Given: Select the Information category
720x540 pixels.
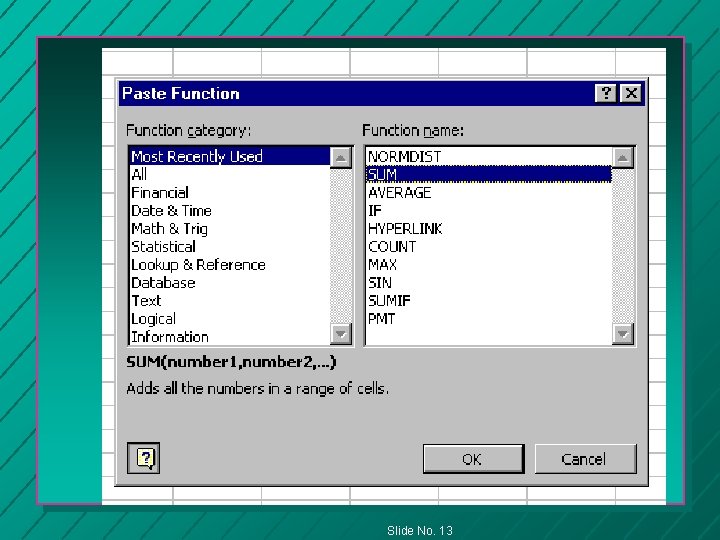Looking at the screenshot, I should [x=230, y=337].
